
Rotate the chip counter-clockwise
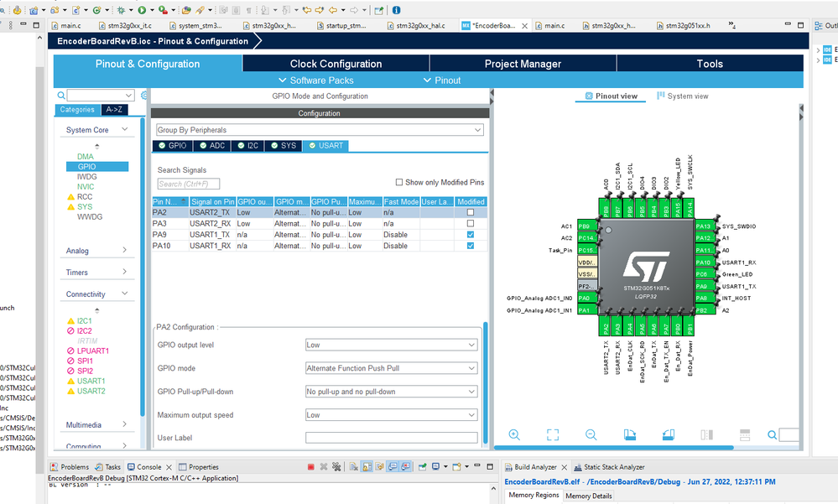pyautogui.click(x=668, y=434)
